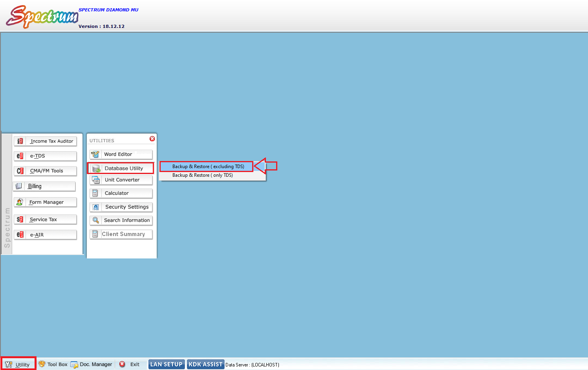Click the SPECTRUM DIAMOND MU title text
This screenshot has height=370, width=588.
click(x=108, y=10)
